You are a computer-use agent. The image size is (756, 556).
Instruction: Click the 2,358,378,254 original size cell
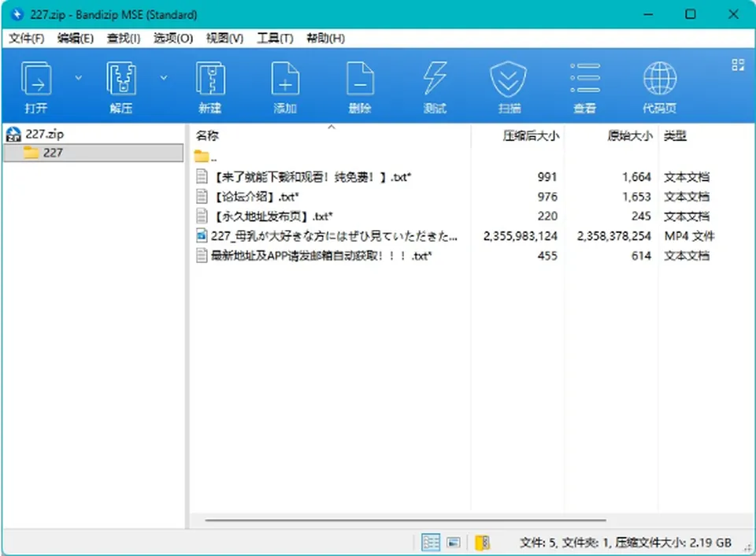(613, 235)
